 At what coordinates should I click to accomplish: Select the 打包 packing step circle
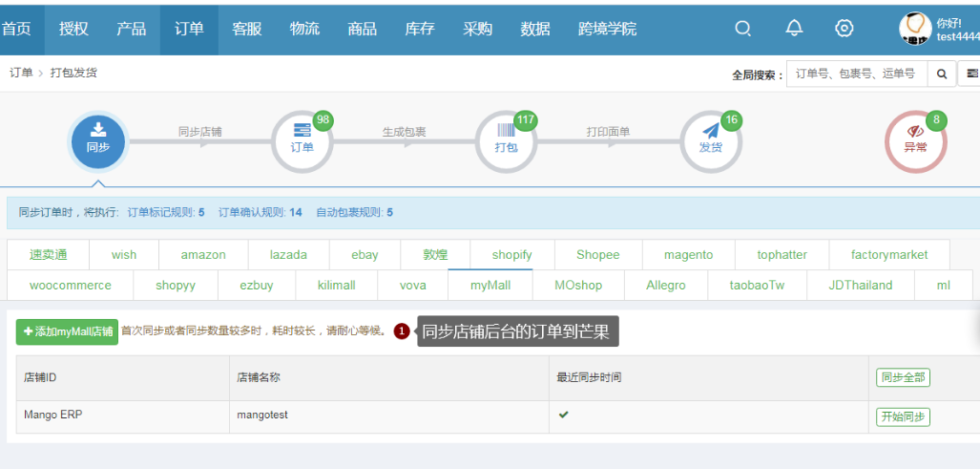point(506,142)
